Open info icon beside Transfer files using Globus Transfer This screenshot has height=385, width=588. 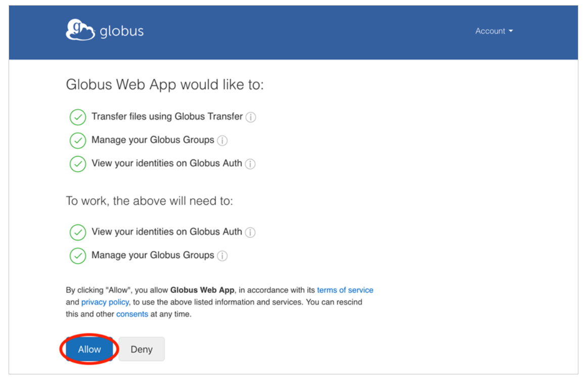(x=251, y=117)
